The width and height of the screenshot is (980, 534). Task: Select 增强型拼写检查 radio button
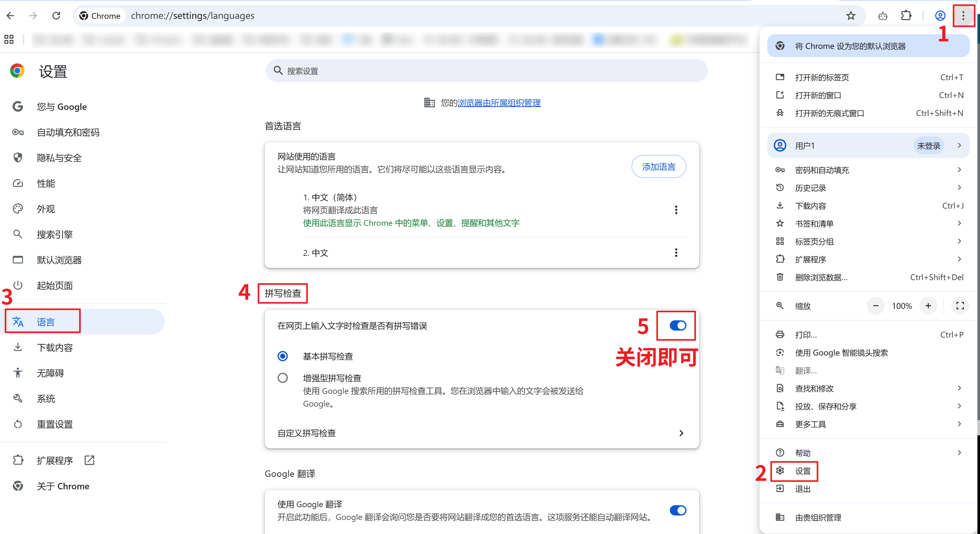(x=283, y=378)
